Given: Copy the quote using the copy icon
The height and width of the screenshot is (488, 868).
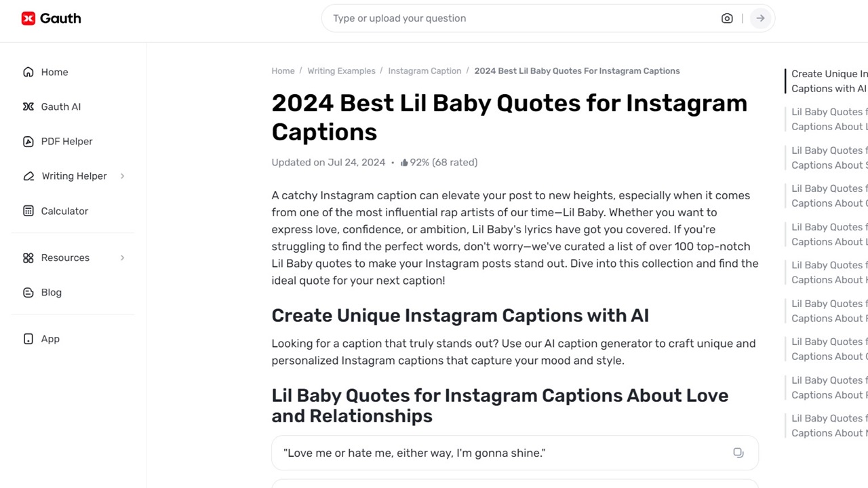Looking at the screenshot, I should tap(738, 453).
